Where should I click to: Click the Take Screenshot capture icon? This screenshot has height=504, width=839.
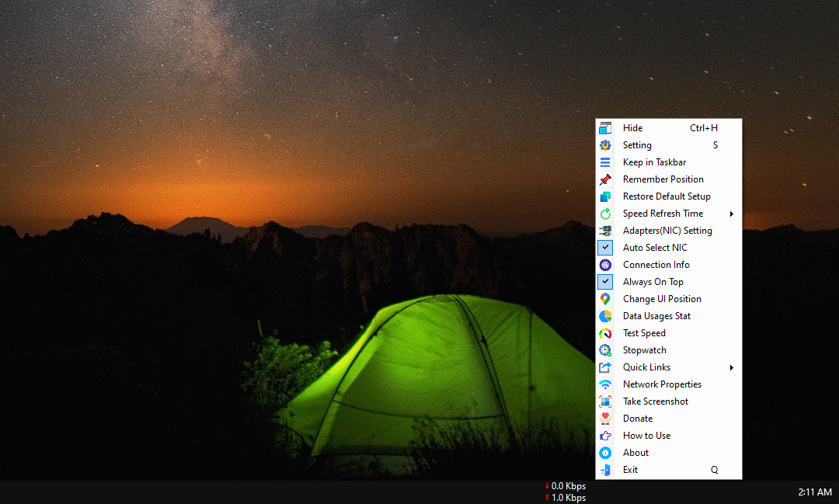pos(605,401)
